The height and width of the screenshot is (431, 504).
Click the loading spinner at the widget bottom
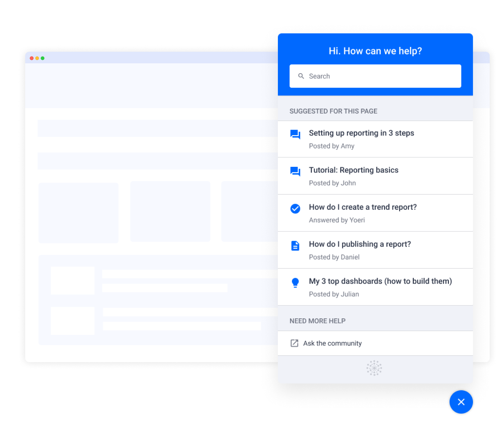tap(374, 368)
